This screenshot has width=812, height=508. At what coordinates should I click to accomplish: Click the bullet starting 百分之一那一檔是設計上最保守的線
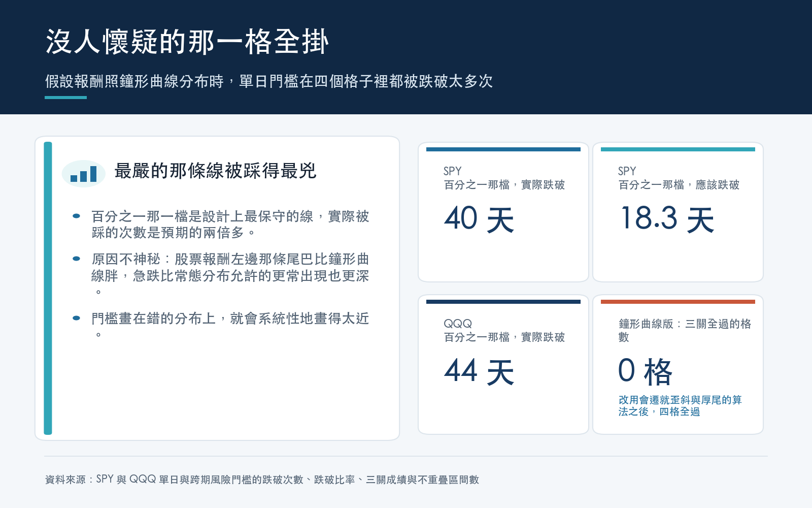click(x=230, y=225)
